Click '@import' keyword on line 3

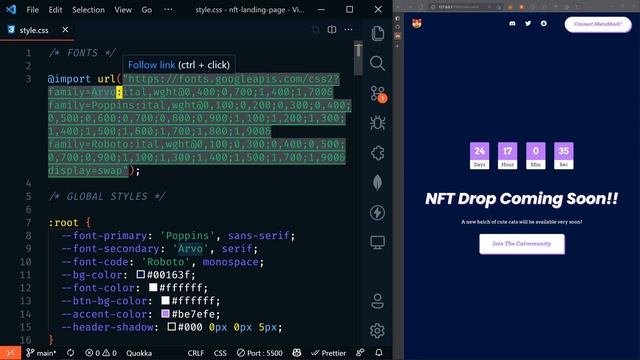(69, 79)
